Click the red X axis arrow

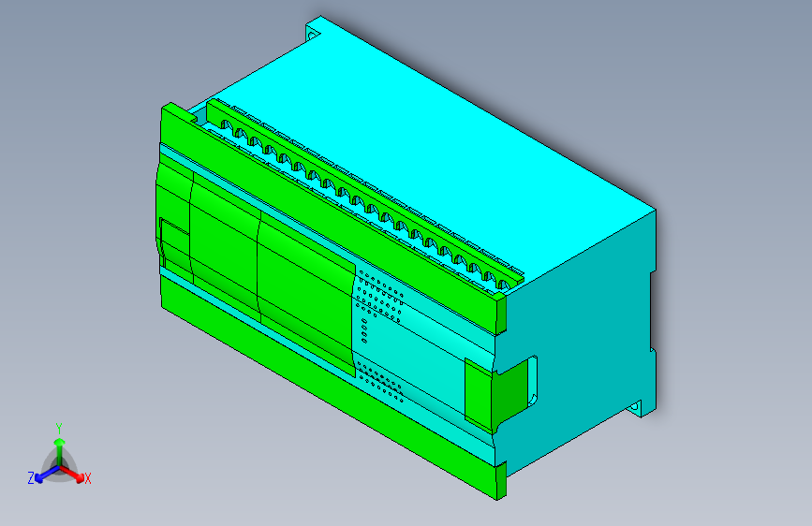pos(71,473)
